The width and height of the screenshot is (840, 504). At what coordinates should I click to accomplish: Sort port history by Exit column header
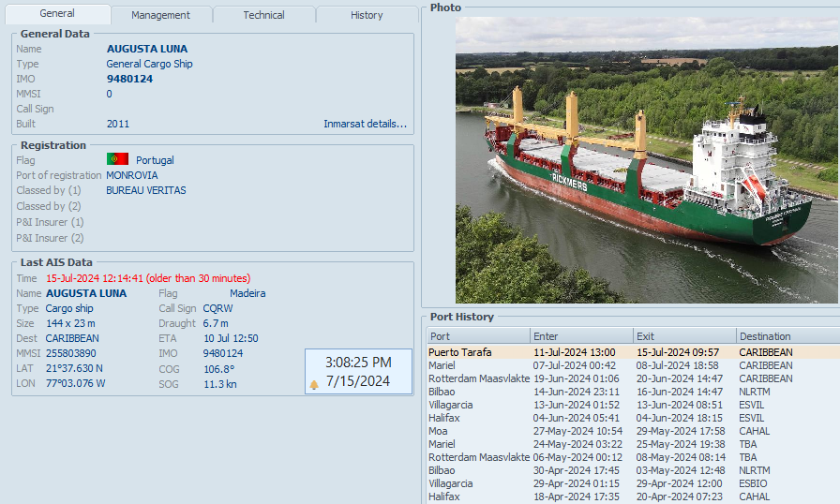[x=684, y=336]
